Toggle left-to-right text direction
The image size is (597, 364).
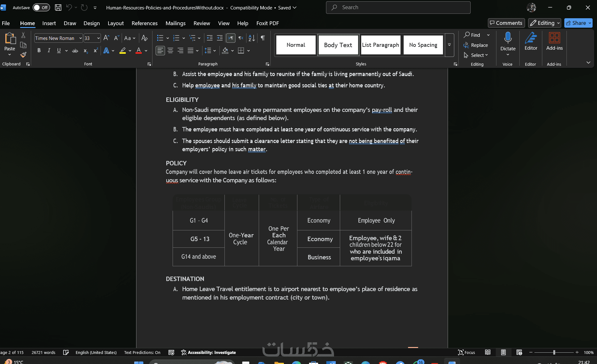pyautogui.click(x=231, y=38)
